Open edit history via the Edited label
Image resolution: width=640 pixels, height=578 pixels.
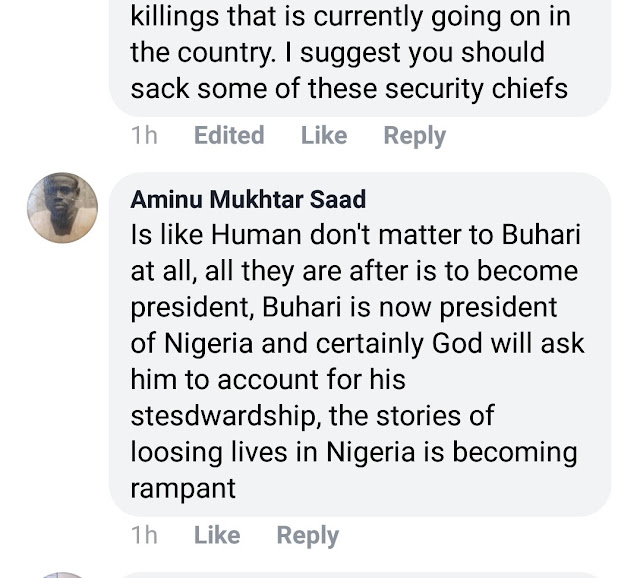pos(229,136)
